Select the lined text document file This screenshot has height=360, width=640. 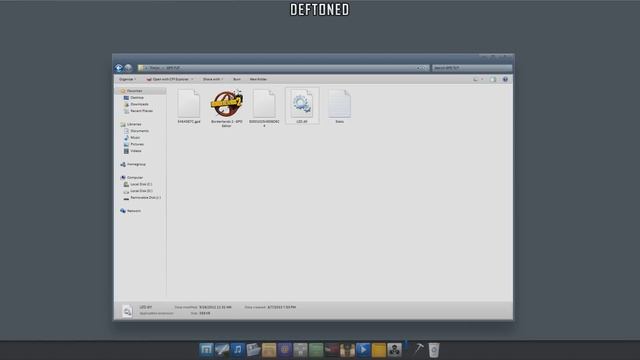click(339, 106)
